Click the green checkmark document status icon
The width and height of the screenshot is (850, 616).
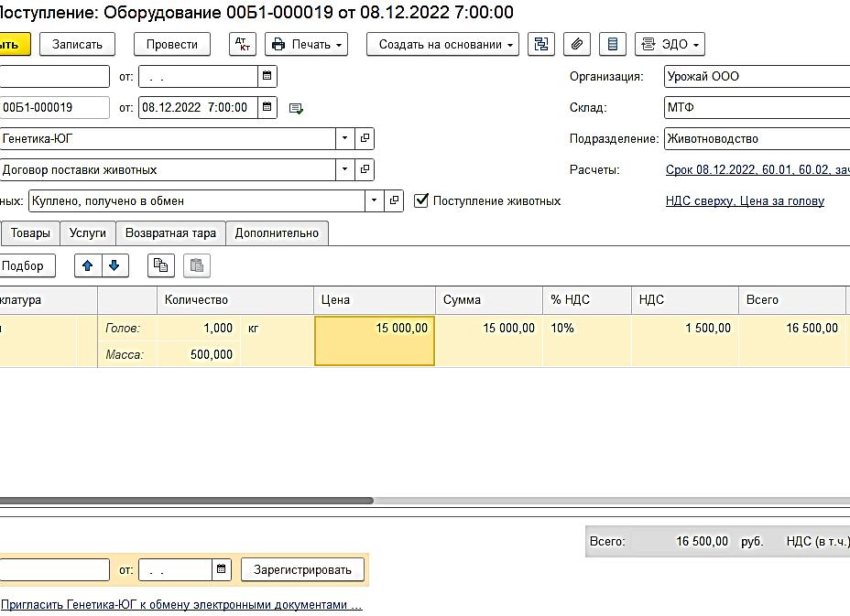tap(296, 108)
